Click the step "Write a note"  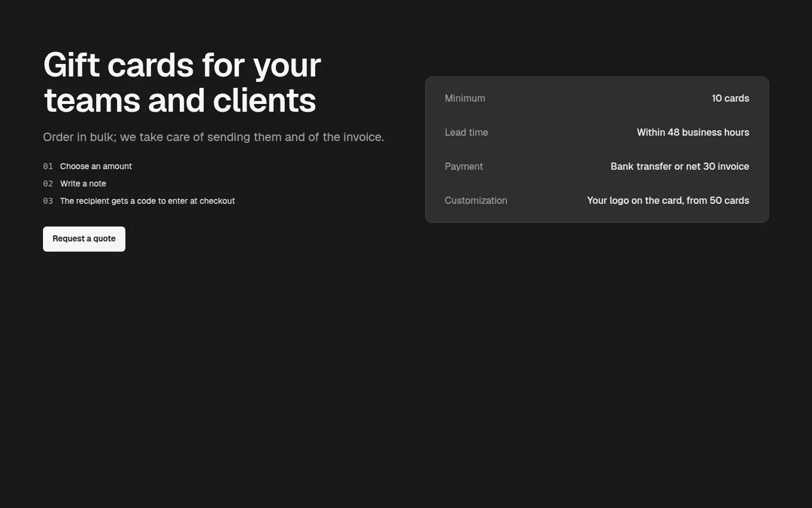click(x=83, y=183)
